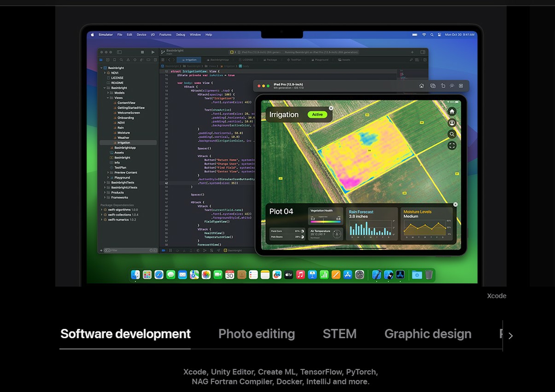Click the Simulator home button icon
This screenshot has height=392, width=555.
click(x=421, y=86)
